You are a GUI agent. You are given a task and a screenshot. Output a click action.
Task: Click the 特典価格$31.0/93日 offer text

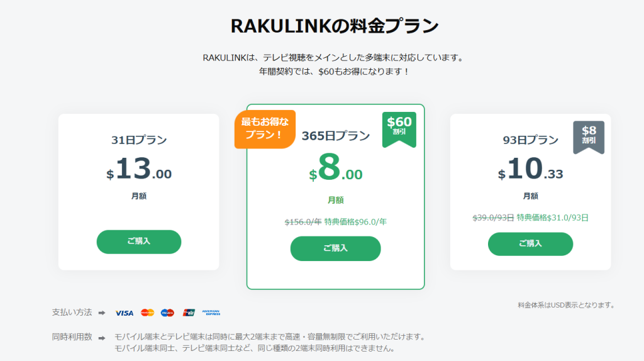click(552, 218)
